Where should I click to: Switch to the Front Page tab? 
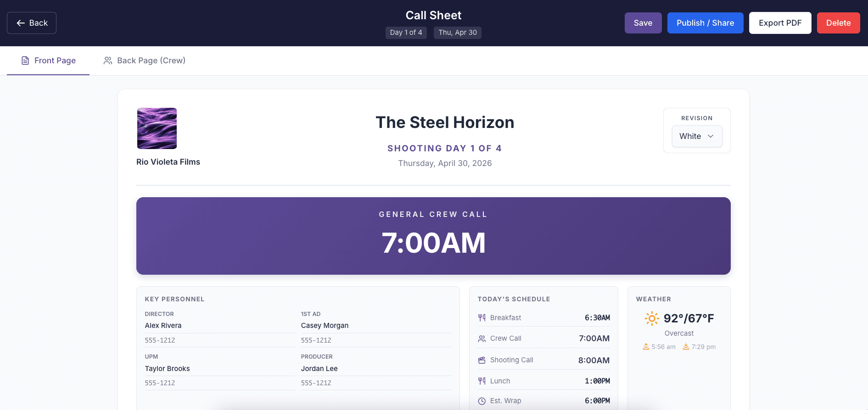[x=48, y=61]
